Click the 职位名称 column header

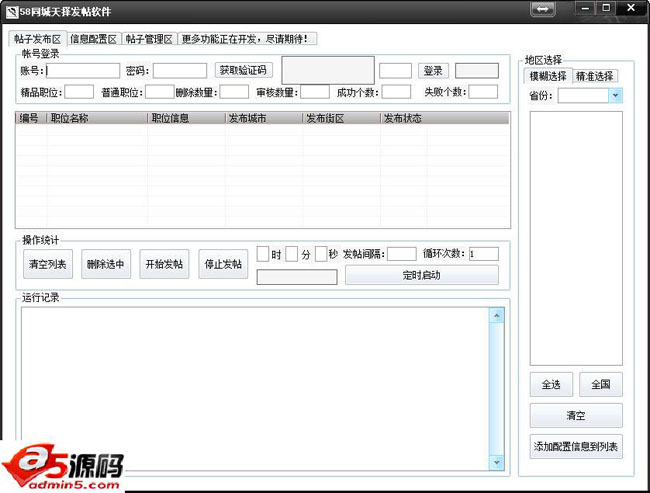[x=97, y=118]
